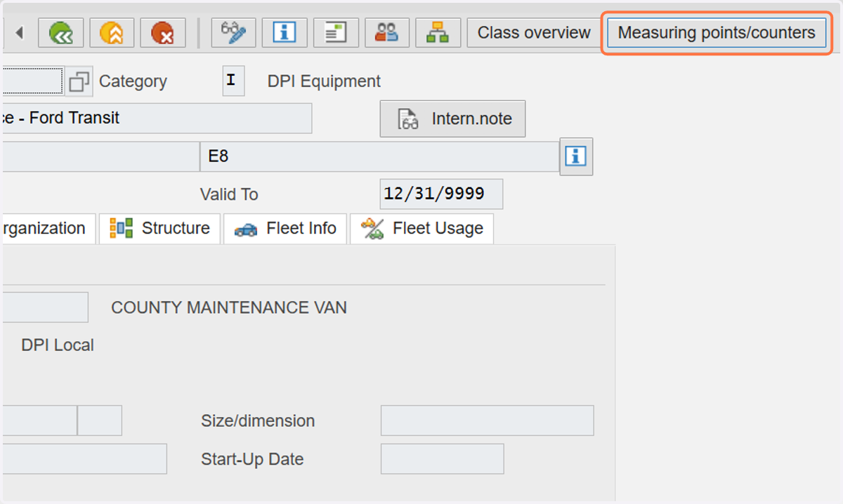This screenshot has height=504, width=843.
Task: Click the Size/dimension input field
Action: coord(487,420)
